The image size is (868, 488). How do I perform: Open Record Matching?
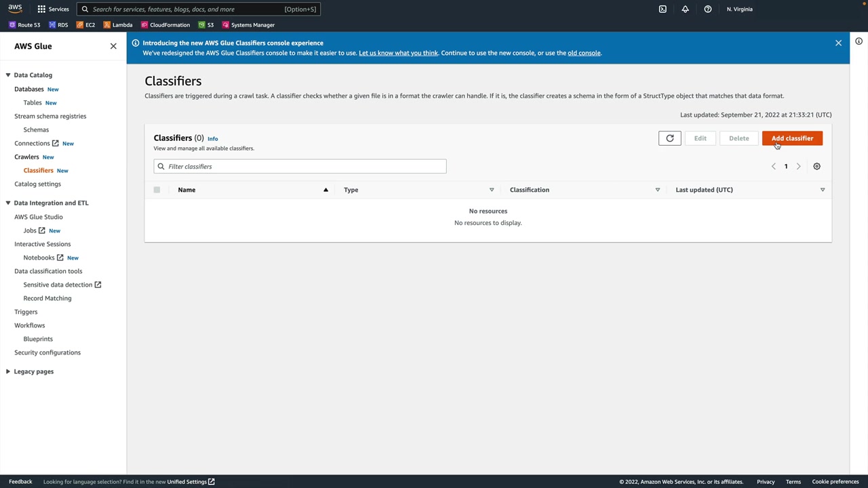coord(47,298)
